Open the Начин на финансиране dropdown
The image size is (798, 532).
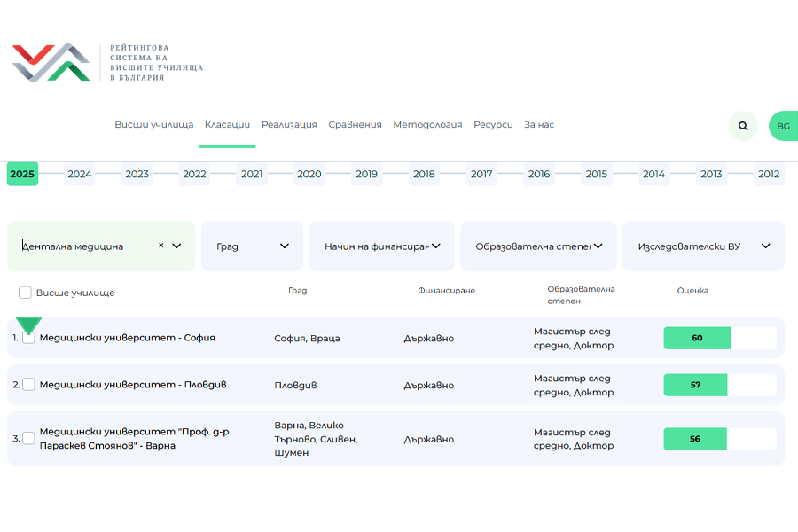[381, 246]
